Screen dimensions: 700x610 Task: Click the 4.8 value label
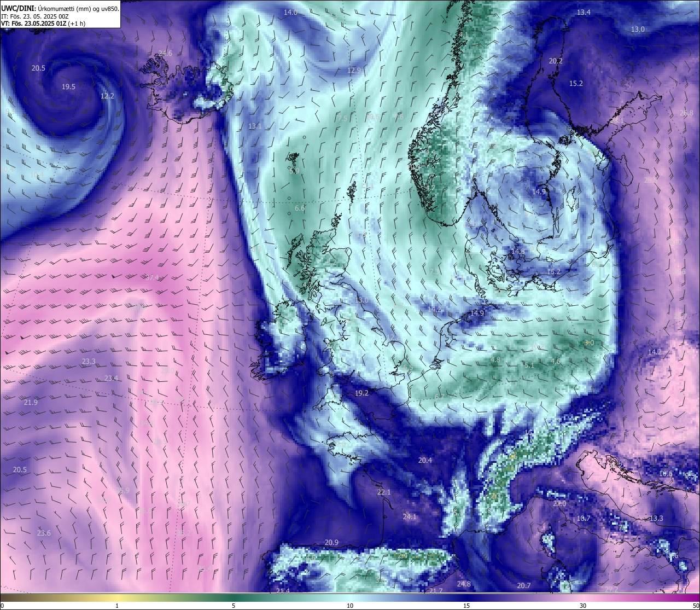coord(495,360)
